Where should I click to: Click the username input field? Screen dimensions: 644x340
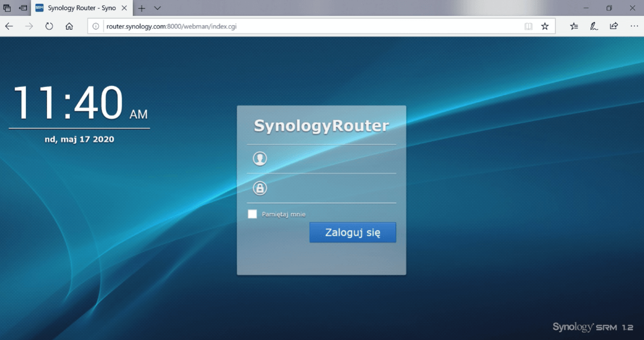(330, 159)
